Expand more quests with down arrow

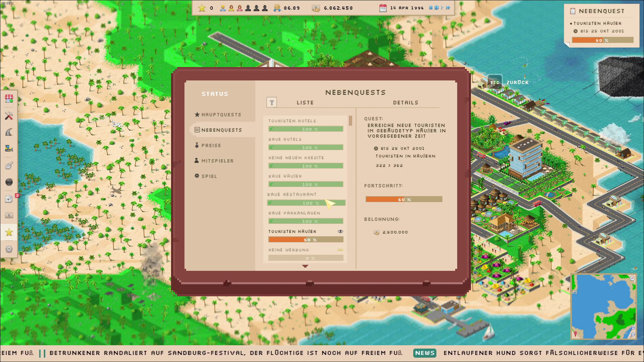pyautogui.click(x=305, y=266)
